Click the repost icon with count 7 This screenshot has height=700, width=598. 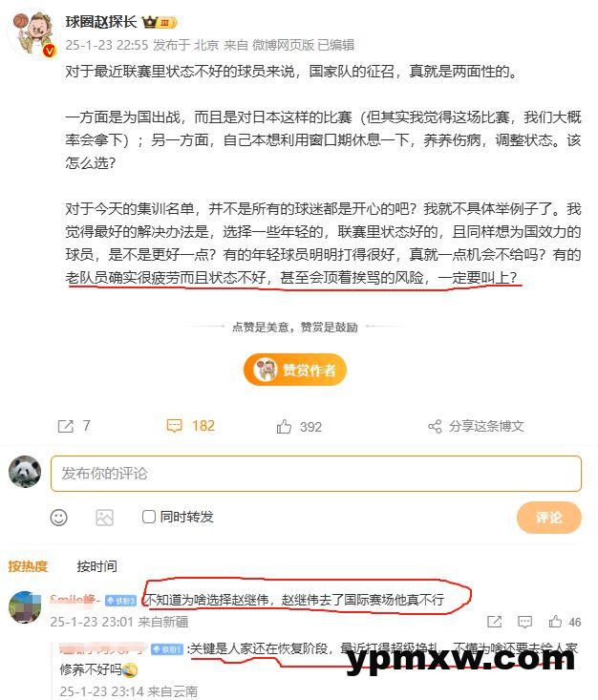pos(66,426)
